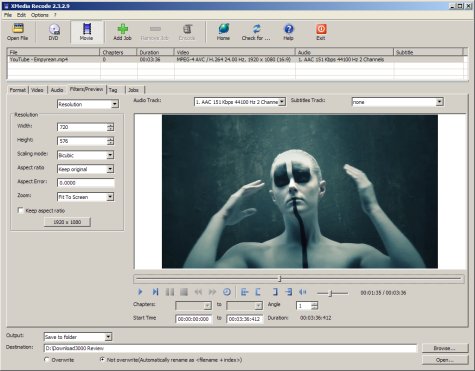Click the volume slider handle
The width and height of the screenshot is (475, 371).
click(x=330, y=293)
